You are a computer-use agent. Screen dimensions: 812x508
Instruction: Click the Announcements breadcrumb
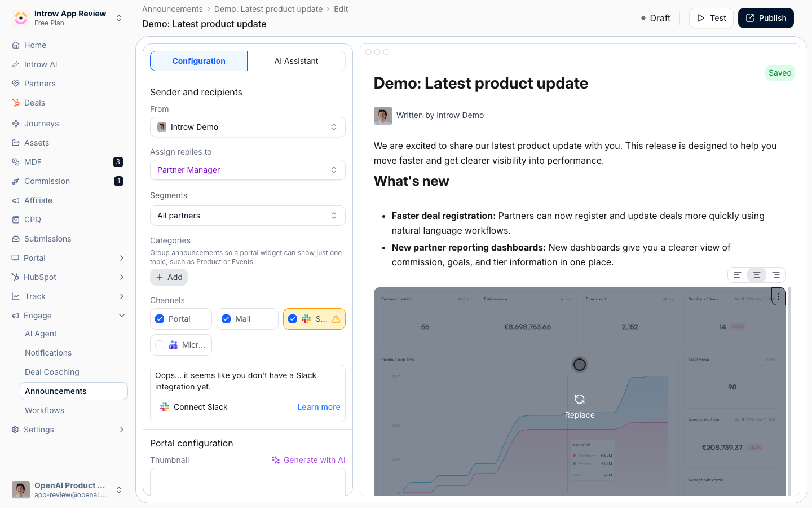[x=172, y=9]
